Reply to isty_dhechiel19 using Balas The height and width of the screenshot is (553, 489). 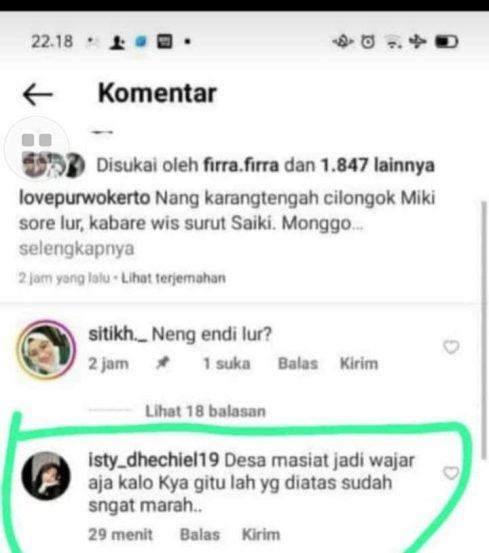pos(200,534)
